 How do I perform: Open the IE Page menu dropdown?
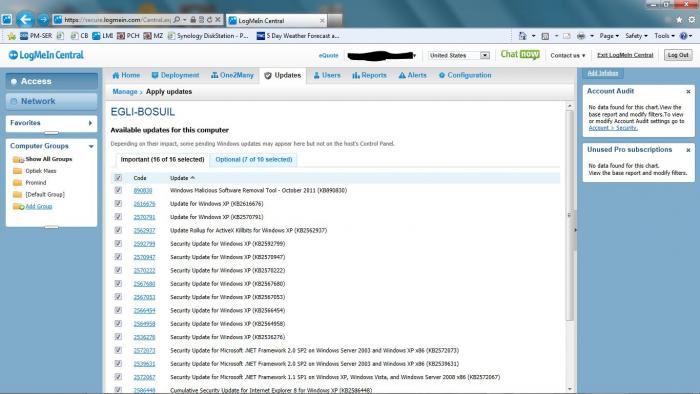[609, 36]
